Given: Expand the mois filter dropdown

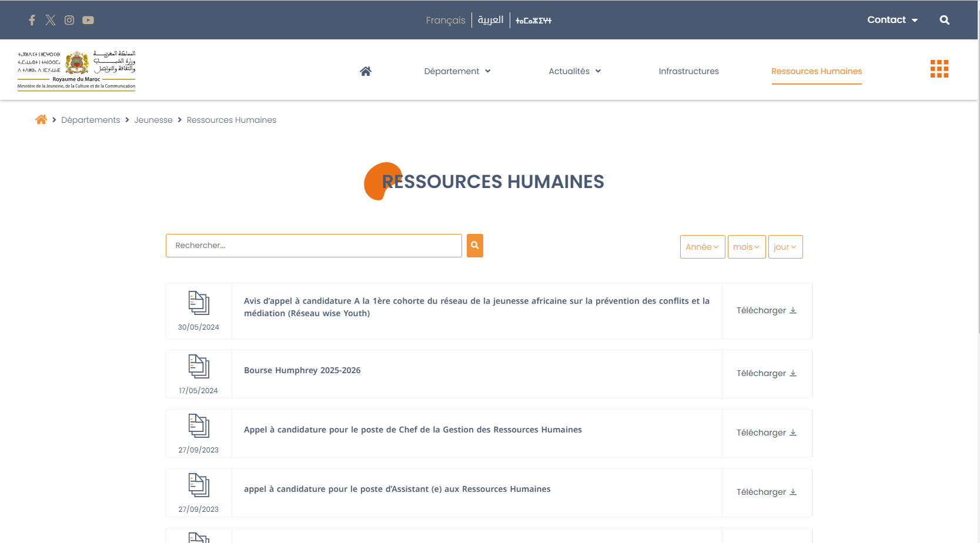Looking at the screenshot, I should click(746, 247).
